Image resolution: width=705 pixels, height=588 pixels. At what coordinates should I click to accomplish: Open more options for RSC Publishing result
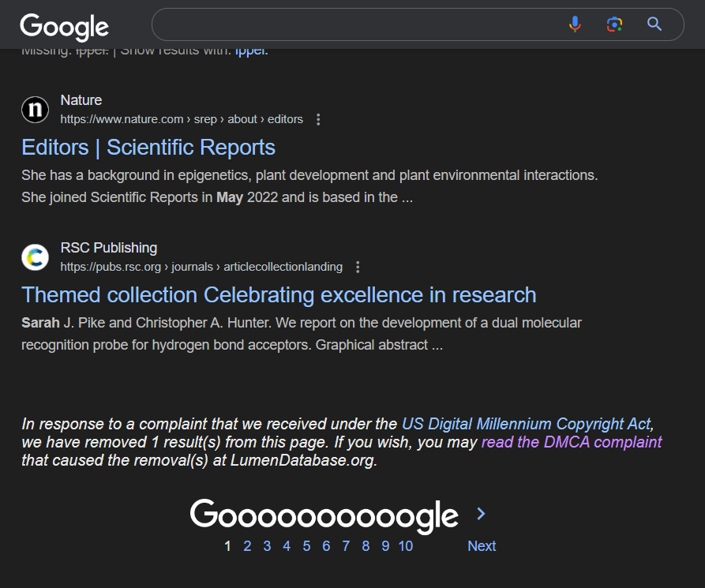[x=358, y=268]
